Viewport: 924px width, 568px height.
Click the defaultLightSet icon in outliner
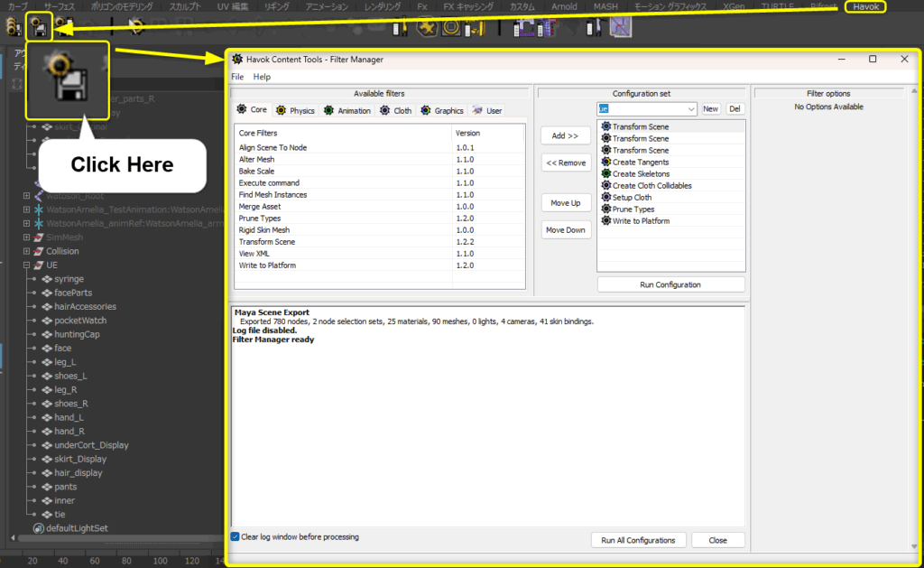click(38, 528)
